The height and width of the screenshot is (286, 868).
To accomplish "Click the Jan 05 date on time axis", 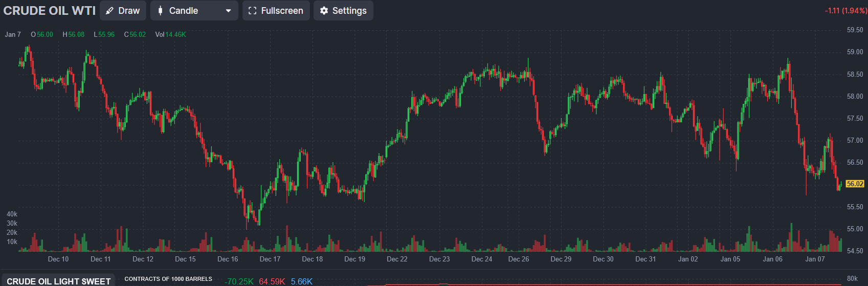I will click(730, 259).
